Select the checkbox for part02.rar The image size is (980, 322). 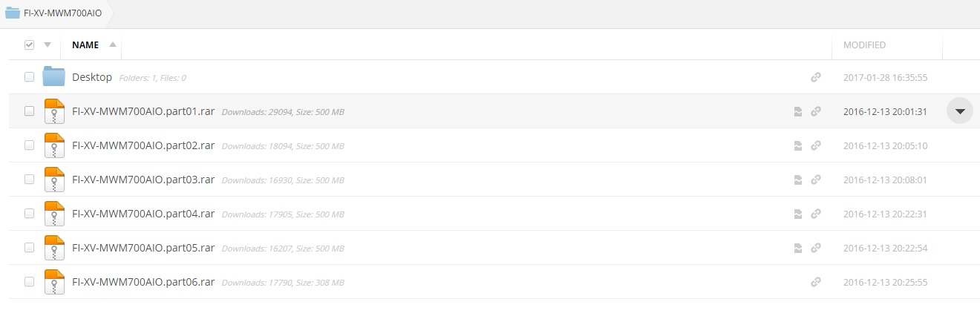pyautogui.click(x=29, y=145)
